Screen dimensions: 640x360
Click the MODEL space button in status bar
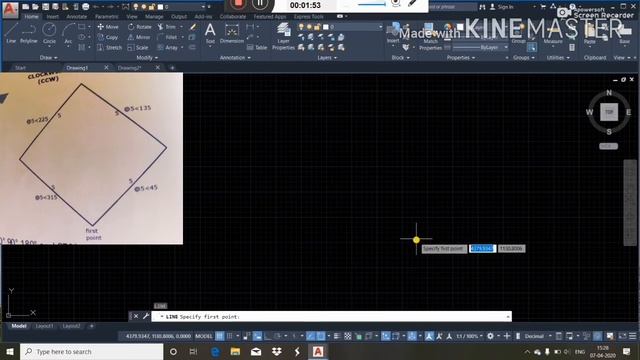click(204, 336)
